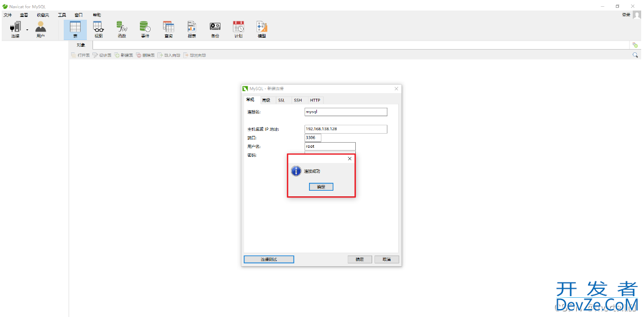Open the 查看 menu
Image resolution: width=644 pixels, height=317 pixels.
(x=24, y=15)
